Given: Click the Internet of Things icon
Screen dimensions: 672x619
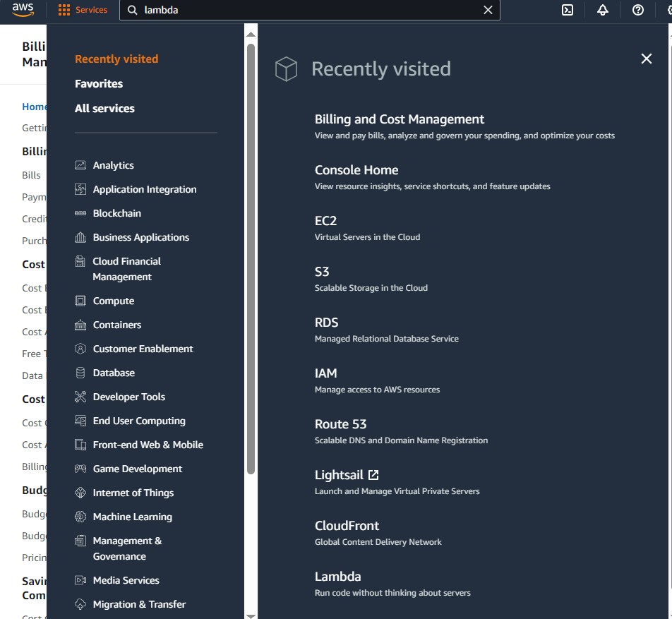Looking at the screenshot, I should 80,493.
